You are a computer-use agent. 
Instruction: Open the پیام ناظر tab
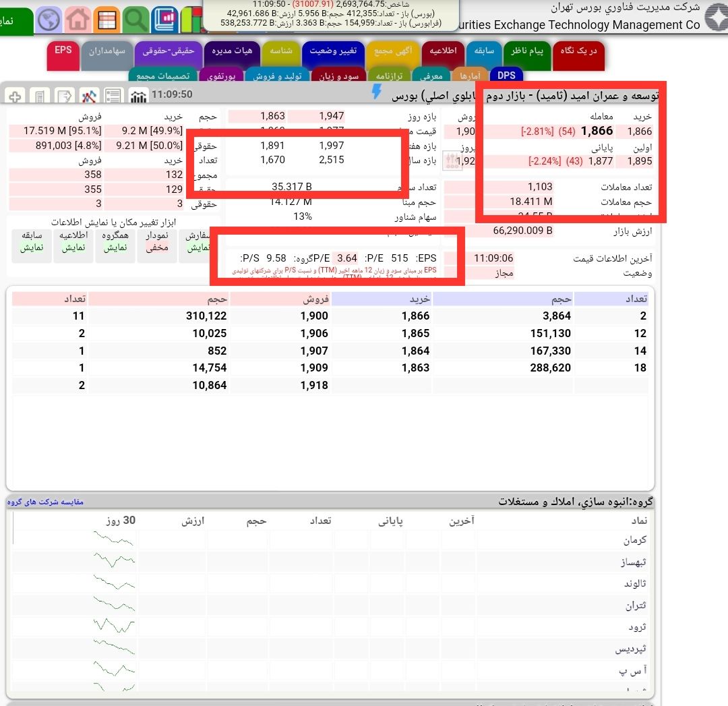(x=527, y=55)
